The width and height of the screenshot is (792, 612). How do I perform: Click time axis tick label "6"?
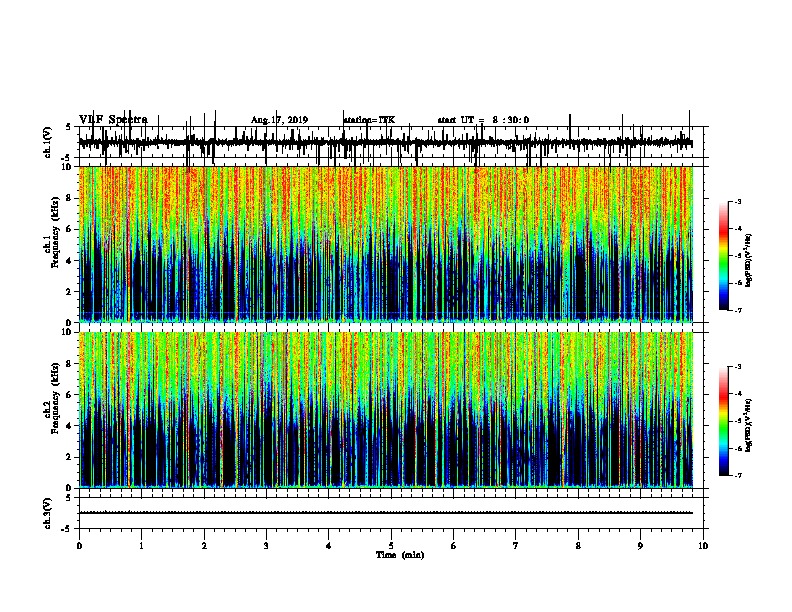[454, 546]
